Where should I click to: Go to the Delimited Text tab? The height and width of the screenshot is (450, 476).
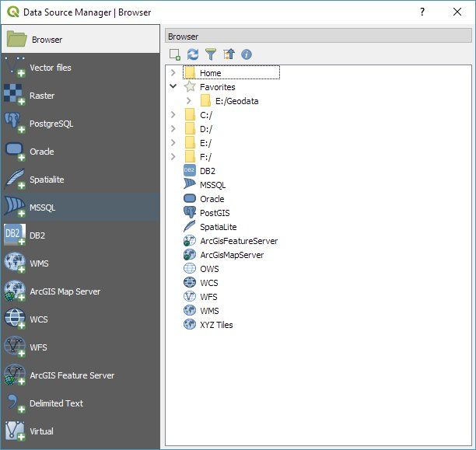tap(56, 403)
